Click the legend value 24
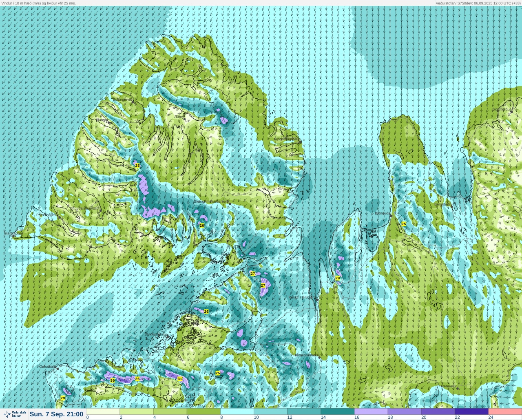This screenshot has height=420, width=522. tap(491, 417)
